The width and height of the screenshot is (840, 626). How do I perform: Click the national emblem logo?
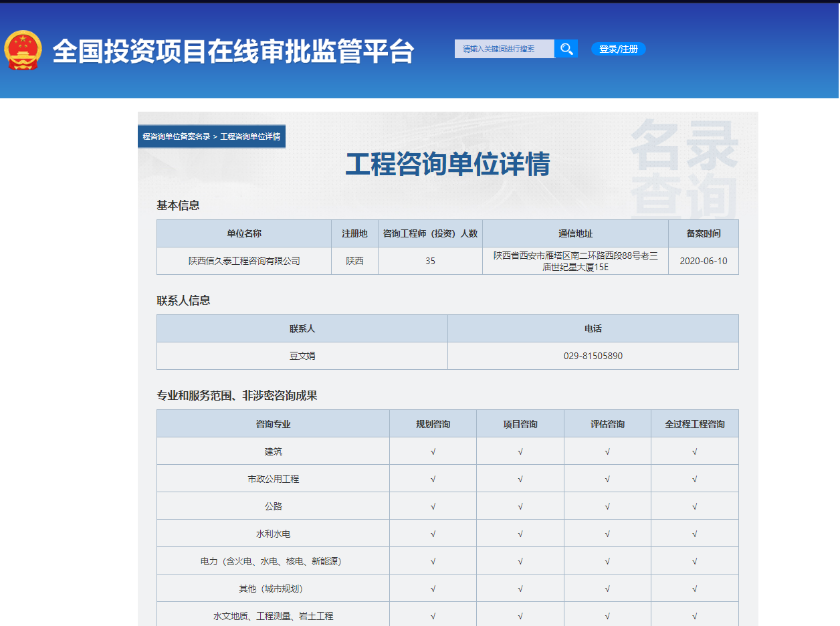pos(22,49)
